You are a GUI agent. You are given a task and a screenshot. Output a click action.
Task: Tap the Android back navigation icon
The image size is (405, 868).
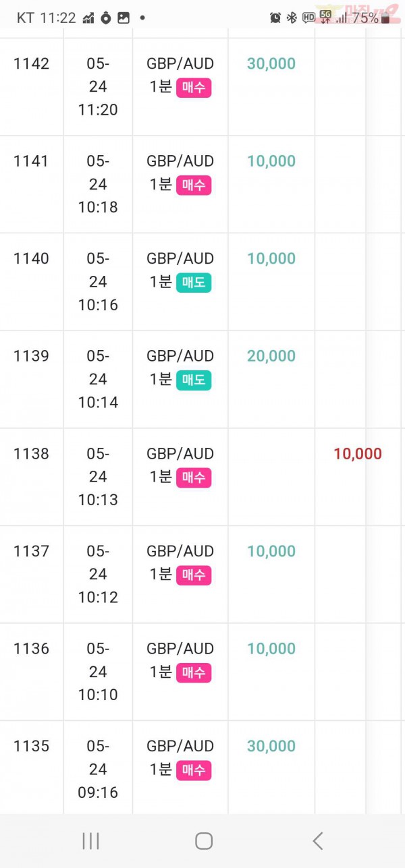(x=318, y=840)
